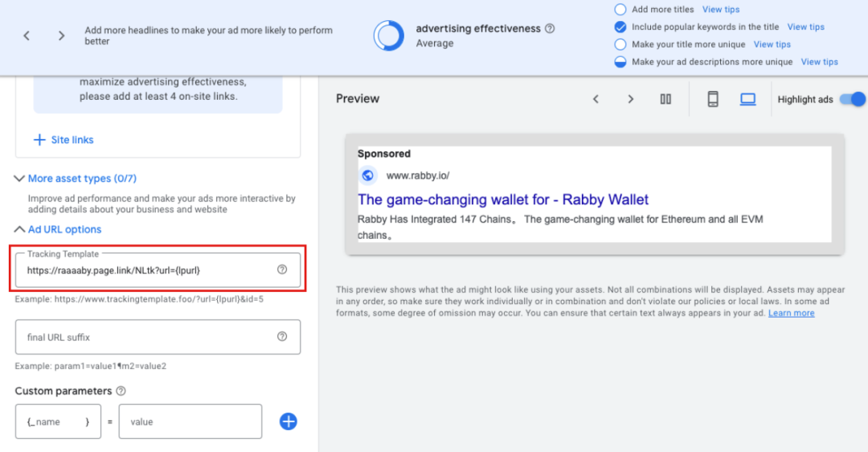Open help for advertising effectiveness
Image resolution: width=868 pixels, height=452 pixels.
(x=550, y=29)
